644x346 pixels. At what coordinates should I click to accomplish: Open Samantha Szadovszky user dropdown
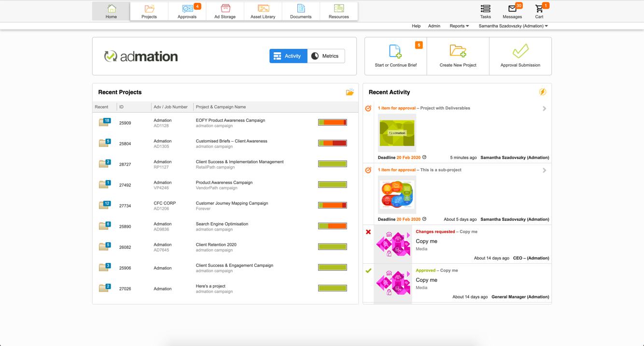pyautogui.click(x=513, y=26)
